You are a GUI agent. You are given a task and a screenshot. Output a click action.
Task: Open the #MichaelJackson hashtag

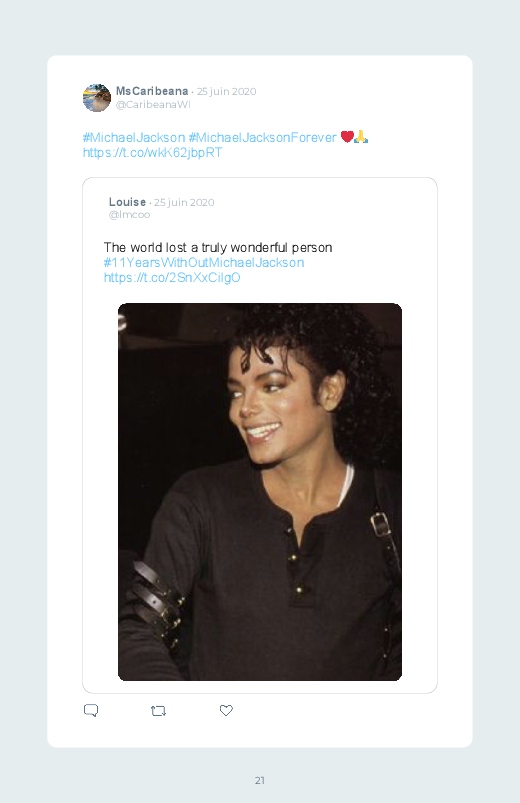pyautogui.click(x=134, y=137)
